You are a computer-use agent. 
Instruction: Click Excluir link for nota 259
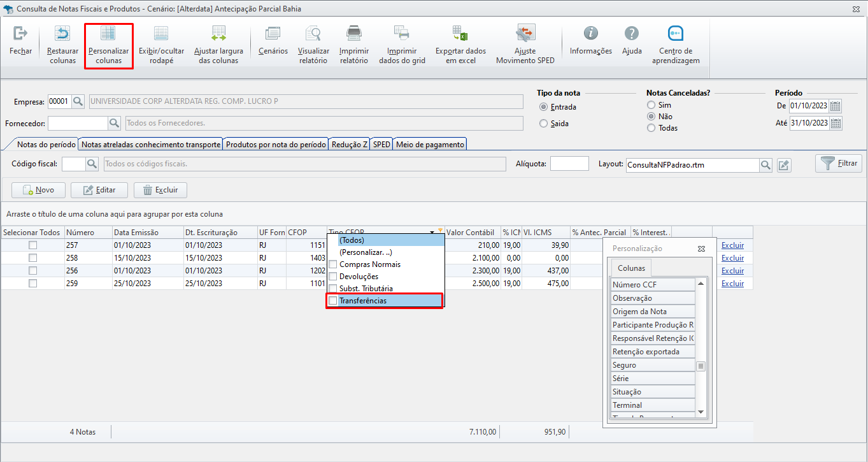coord(732,284)
